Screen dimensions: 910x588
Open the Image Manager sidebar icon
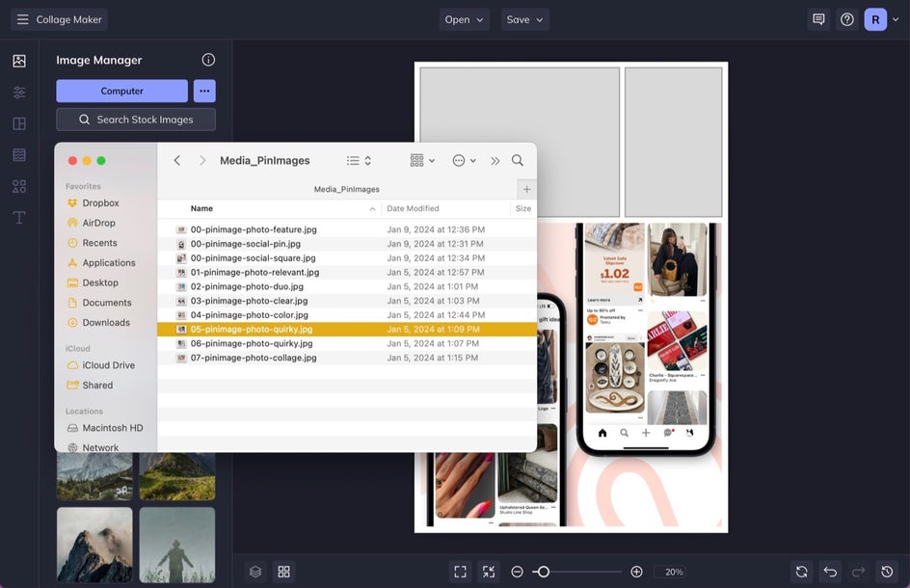(19, 61)
